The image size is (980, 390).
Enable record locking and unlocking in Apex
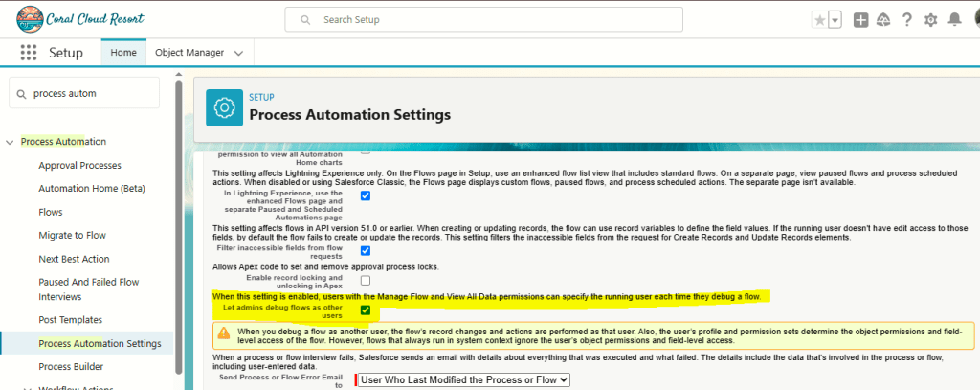point(366,280)
